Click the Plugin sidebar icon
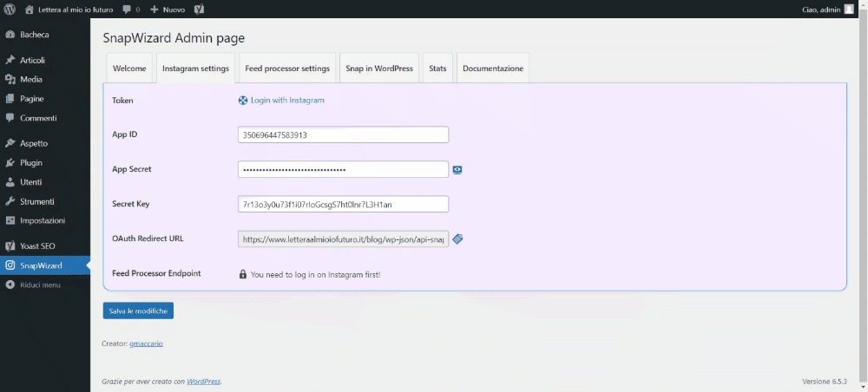868x392 pixels. [10, 162]
